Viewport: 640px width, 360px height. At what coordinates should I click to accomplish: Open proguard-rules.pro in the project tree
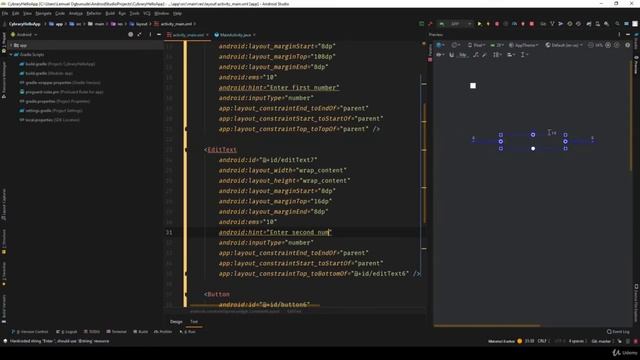[61, 92]
